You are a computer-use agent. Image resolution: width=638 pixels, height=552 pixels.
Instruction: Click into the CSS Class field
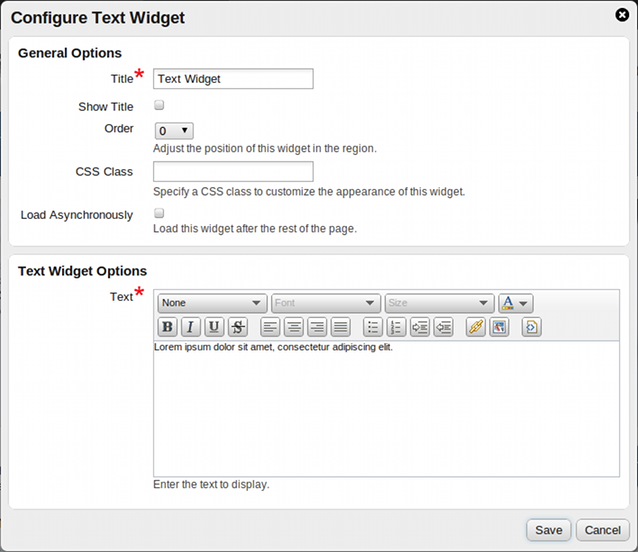(x=233, y=172)
